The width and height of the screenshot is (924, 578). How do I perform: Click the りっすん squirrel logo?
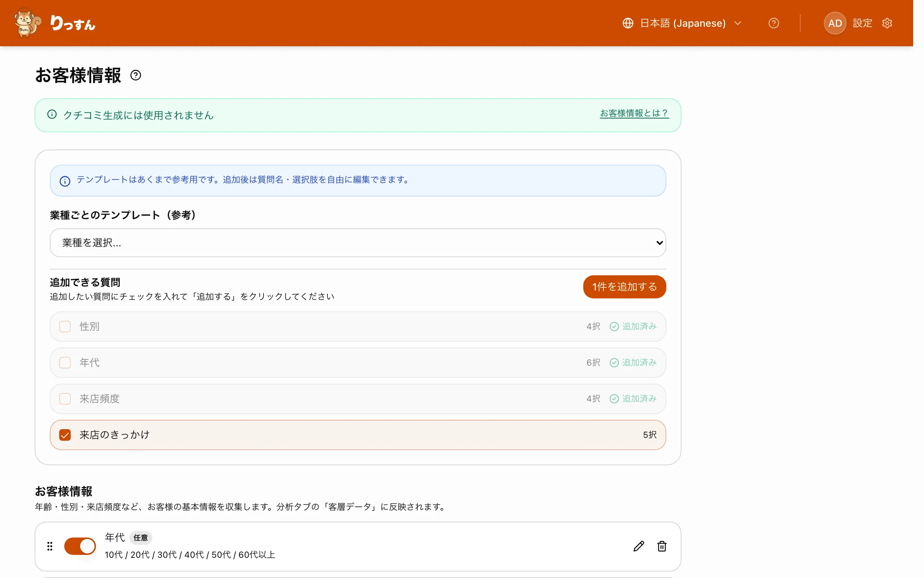coord(27,23)
